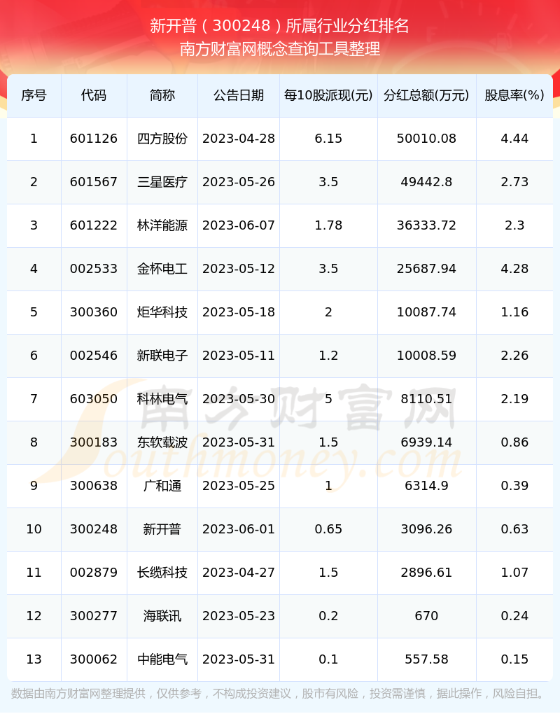The image size is (560, 728).
Task: Click the 公告日期 column header
Action: (x=239, y=95)
